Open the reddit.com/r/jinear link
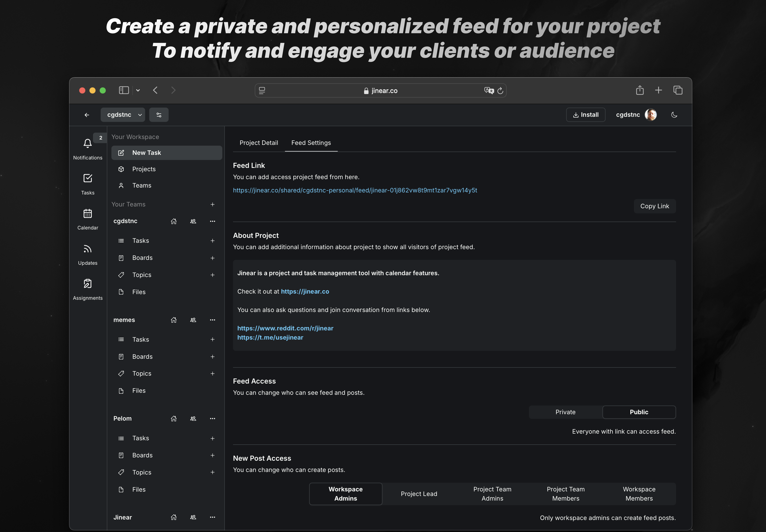This screenshot has height=532, width=766. (x=285, y=328)
